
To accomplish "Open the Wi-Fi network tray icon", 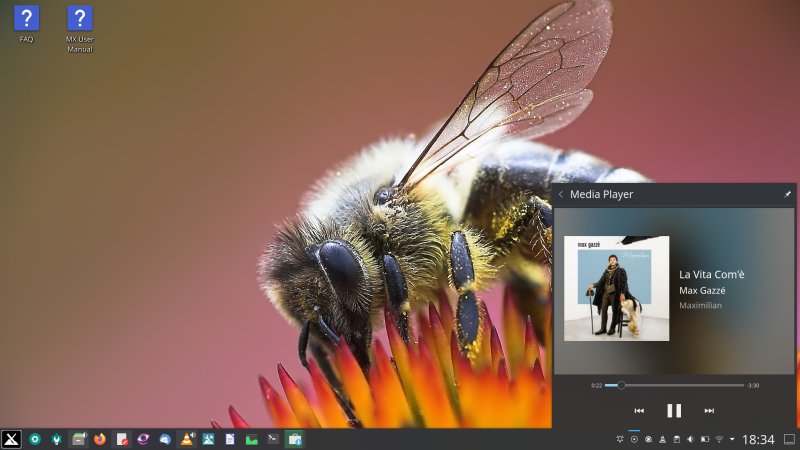I will (719, 439).
